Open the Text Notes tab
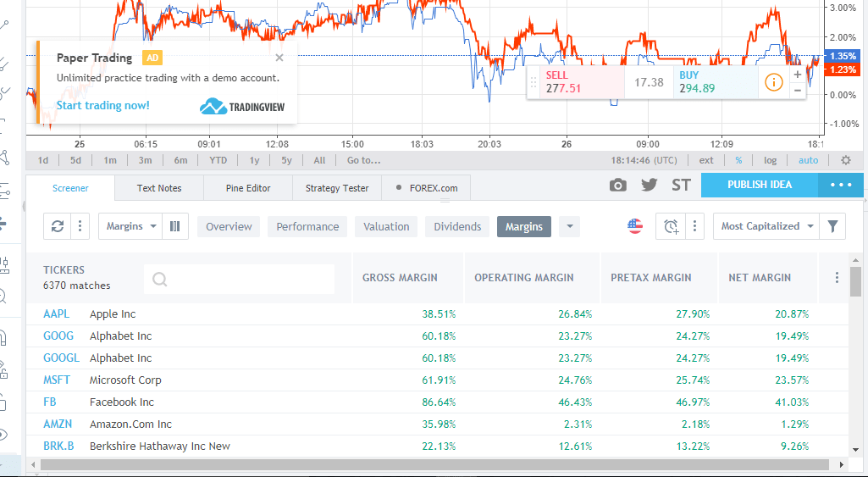 [x=159, y=188]
